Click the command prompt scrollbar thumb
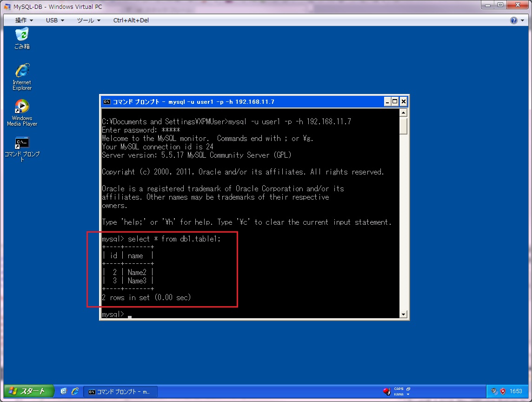Screen dimensions: 532x402 (x=403, y=126)
